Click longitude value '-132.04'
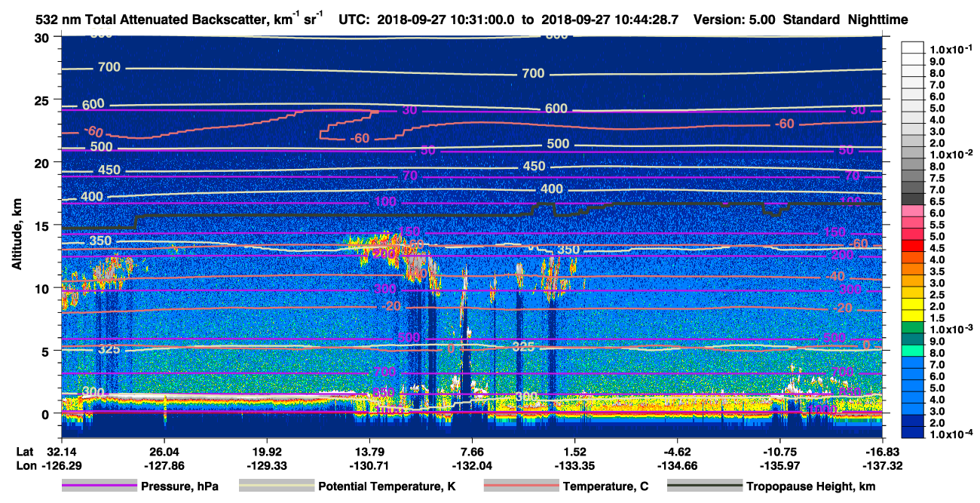Image resolution: width=980 pixels, height=503 pixels. (472, 465)
